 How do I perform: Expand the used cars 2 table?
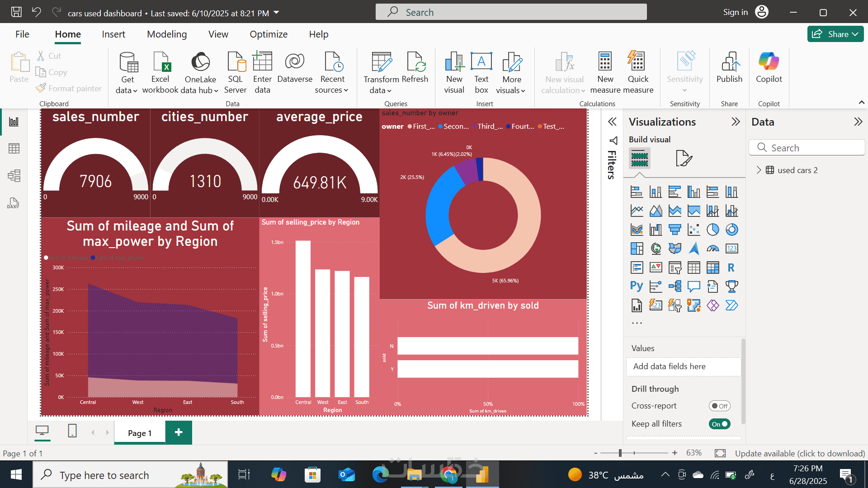pos(759,170)
